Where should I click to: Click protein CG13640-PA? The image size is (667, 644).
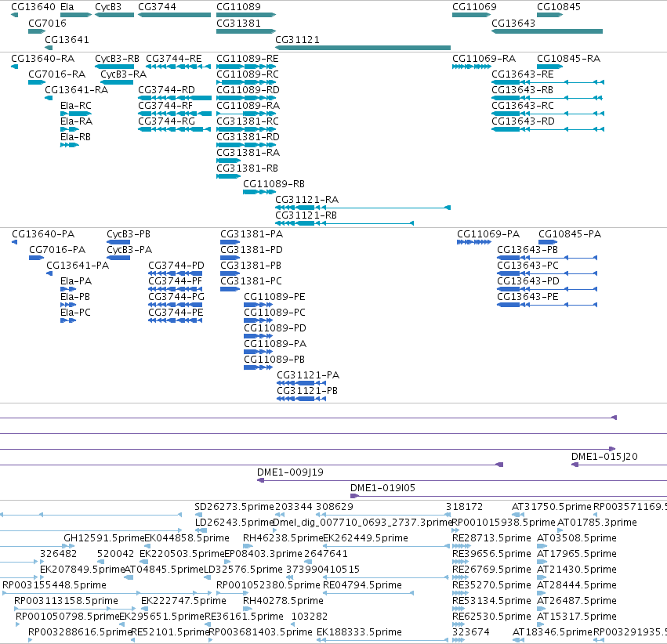point(14,242)
